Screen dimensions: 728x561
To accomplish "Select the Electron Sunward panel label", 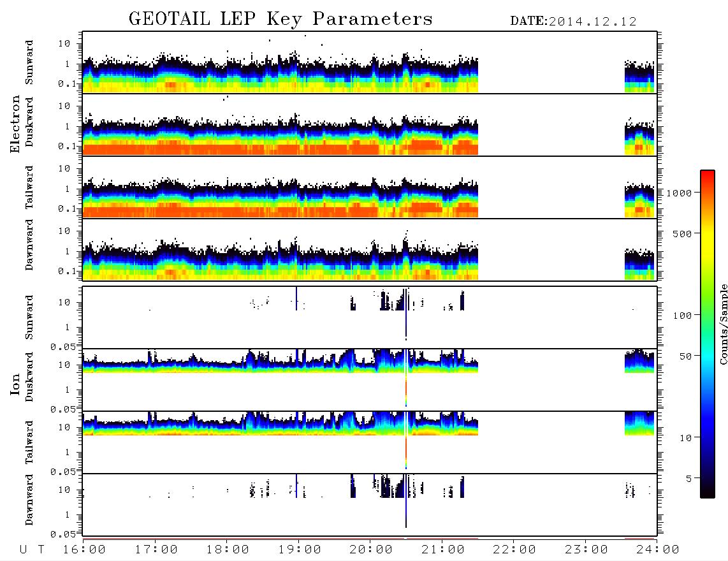I will (29, 62).
